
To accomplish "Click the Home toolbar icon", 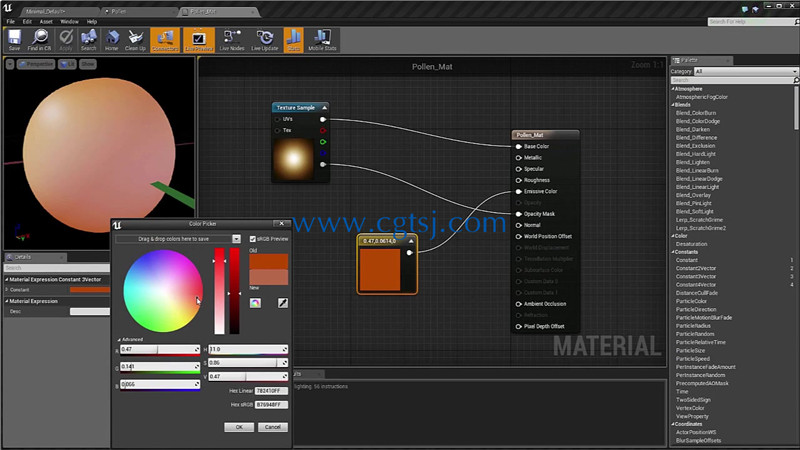I will [x=112, y=40].
